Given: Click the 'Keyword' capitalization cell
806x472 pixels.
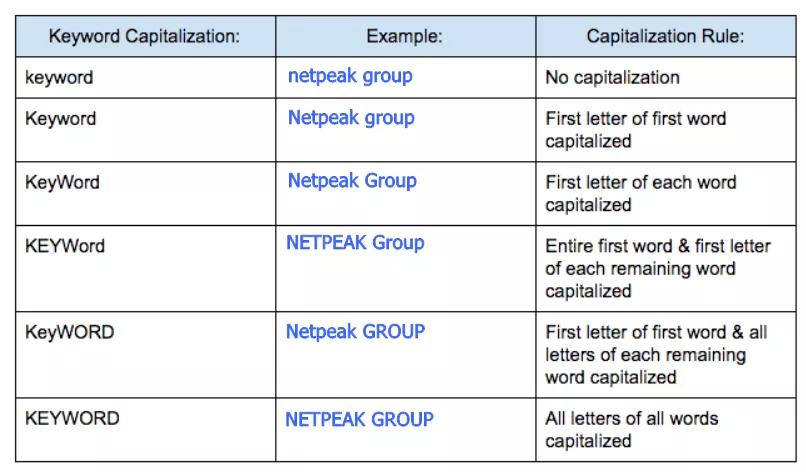Looking at the screenshot, I should [x=145, y=130].
